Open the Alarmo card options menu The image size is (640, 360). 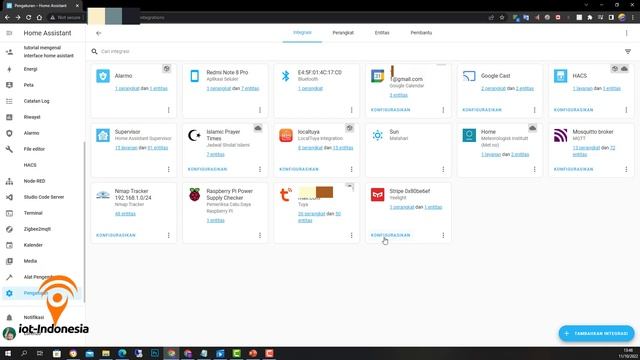(169, 110)
